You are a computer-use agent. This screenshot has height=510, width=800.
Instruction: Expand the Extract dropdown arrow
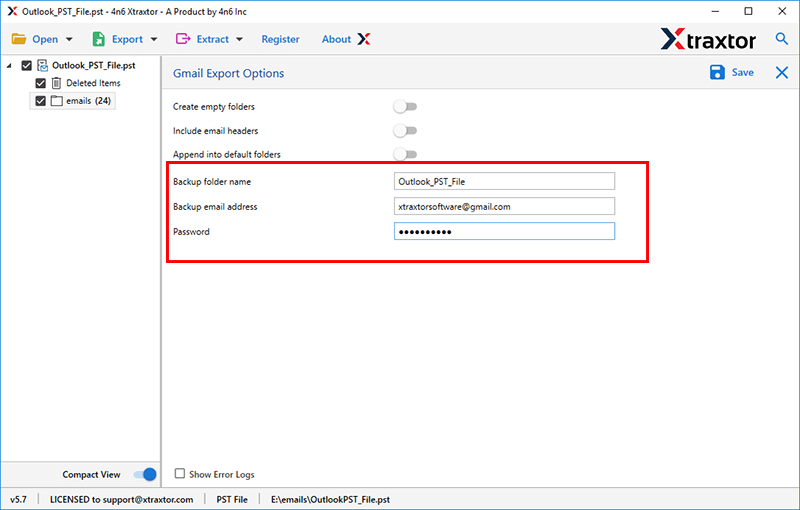(239, 39)
